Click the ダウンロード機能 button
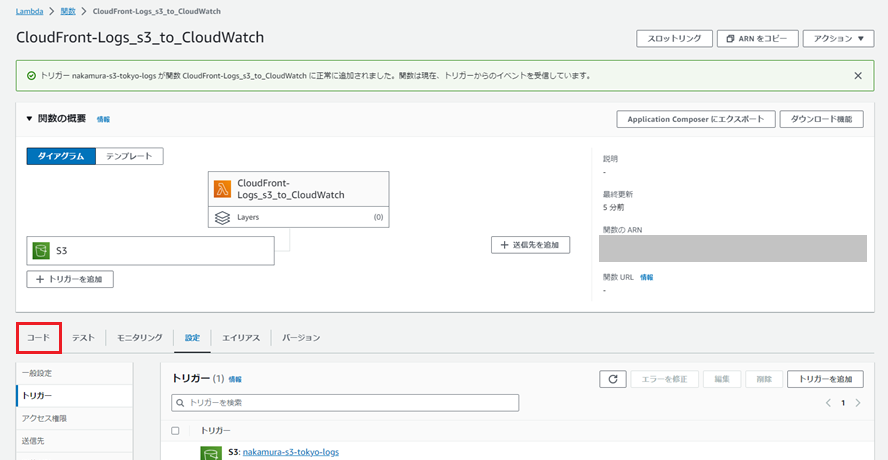The image size is (888, 460). (821, 120)
